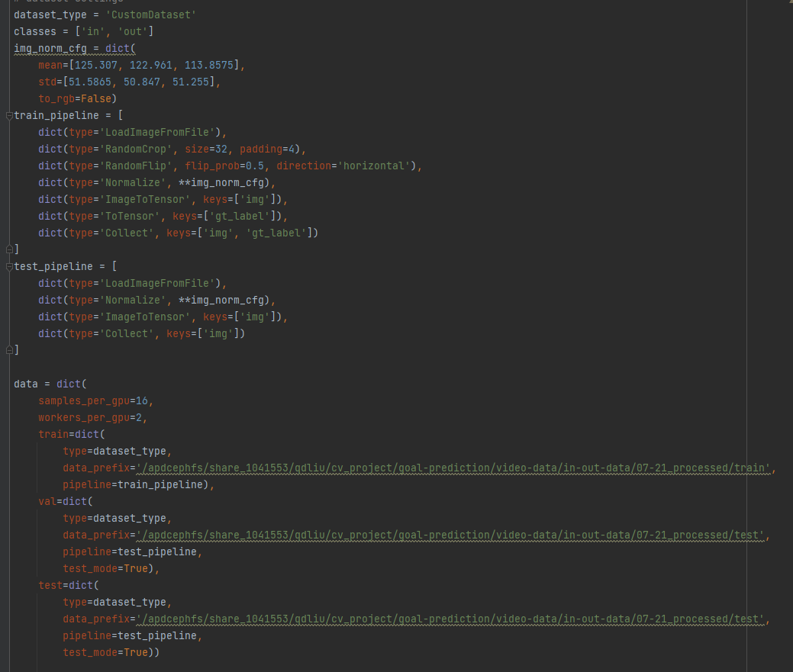
Task: Click the train=dict( line
Action: (71, 435)
